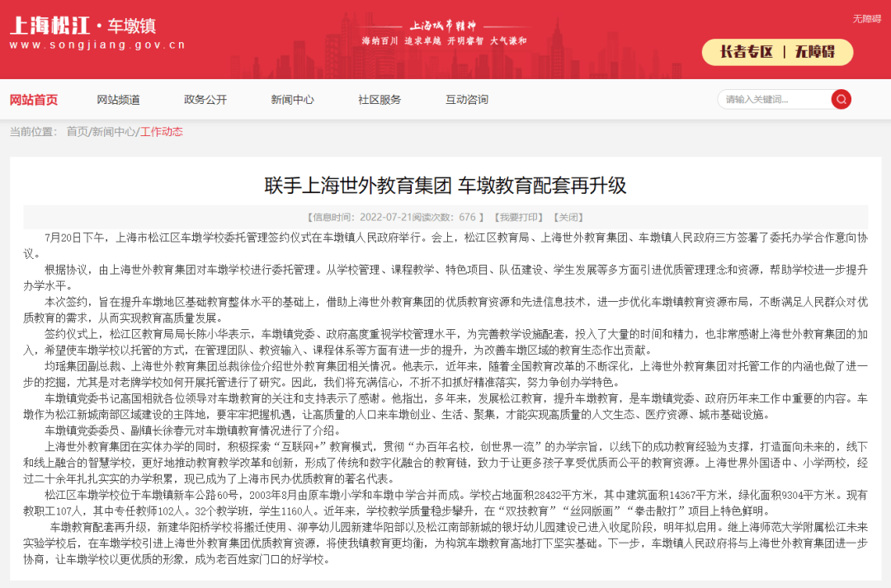Click www.songjiang.gov.cn URL text in header
Image resolution: width=891 pixels, height=588 pixels.
click(x=97, y=45)
